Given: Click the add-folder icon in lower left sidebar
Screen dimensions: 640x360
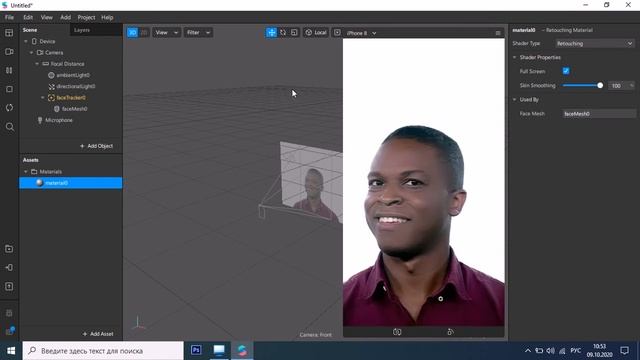Looking at the screenshot, I should [9, 249].
